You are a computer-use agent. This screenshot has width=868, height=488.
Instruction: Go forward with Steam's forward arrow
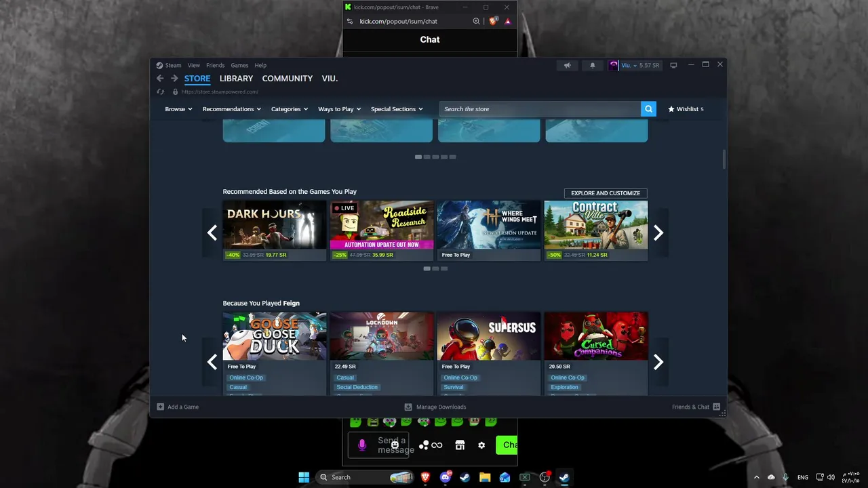[174, 79]
